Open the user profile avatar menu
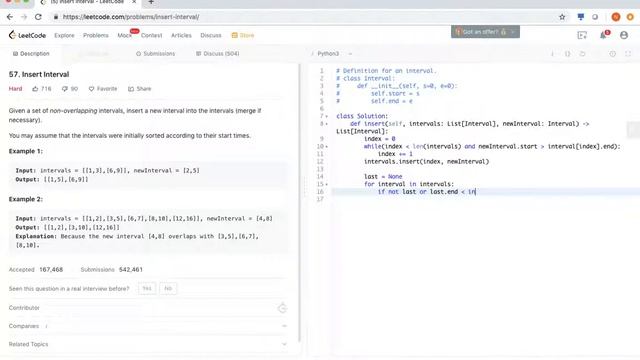640x360 pixels. (x=624, y=35)
